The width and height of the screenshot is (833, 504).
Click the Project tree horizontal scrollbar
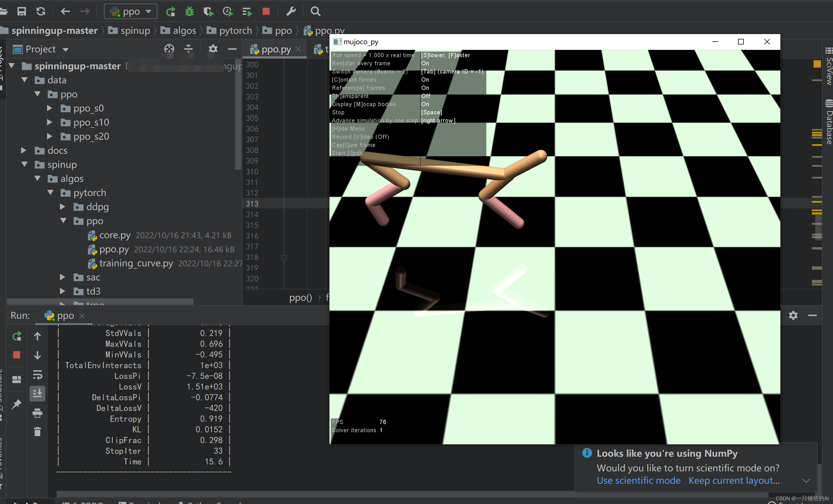(100, 302)
